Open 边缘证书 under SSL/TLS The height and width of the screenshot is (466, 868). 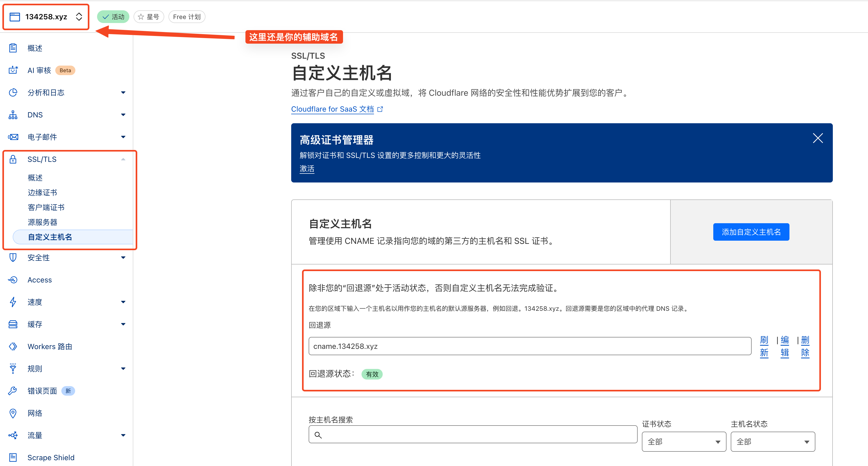[x=43, y=192]
